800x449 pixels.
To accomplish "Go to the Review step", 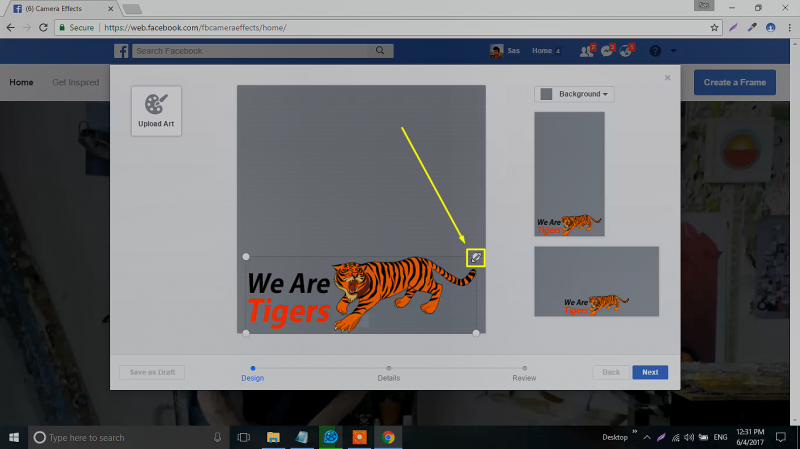I will pos(524,374).
